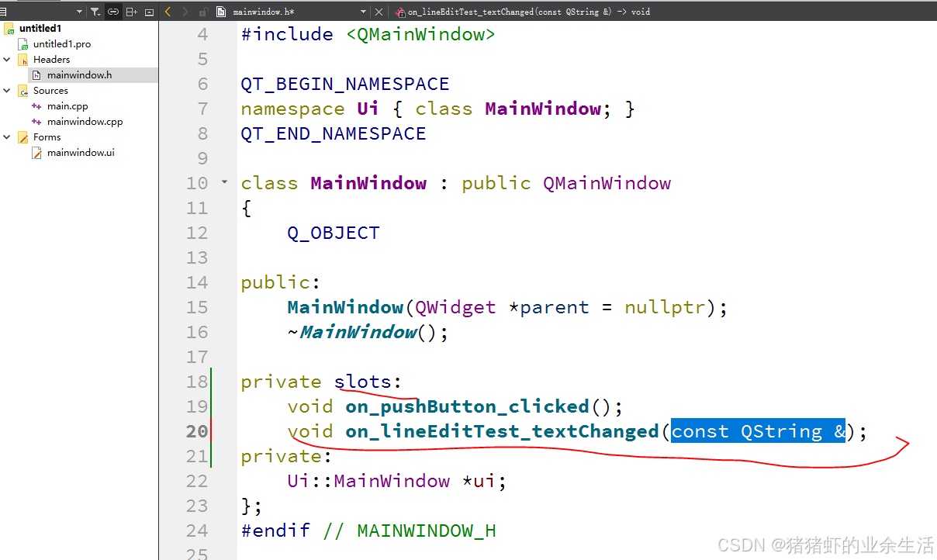
Task: Open main.cpp from the Sources folder
Action: pyautogui.click(x=67, y=106)
